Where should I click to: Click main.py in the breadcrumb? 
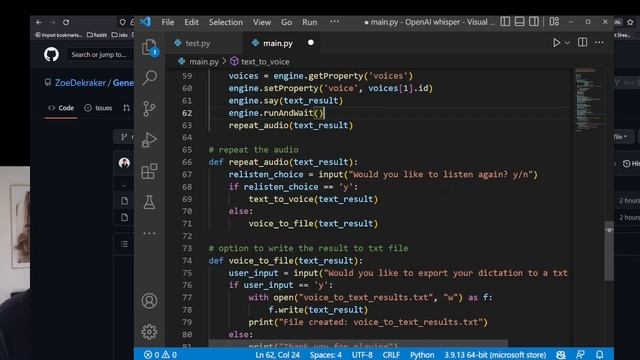point(204,62)
